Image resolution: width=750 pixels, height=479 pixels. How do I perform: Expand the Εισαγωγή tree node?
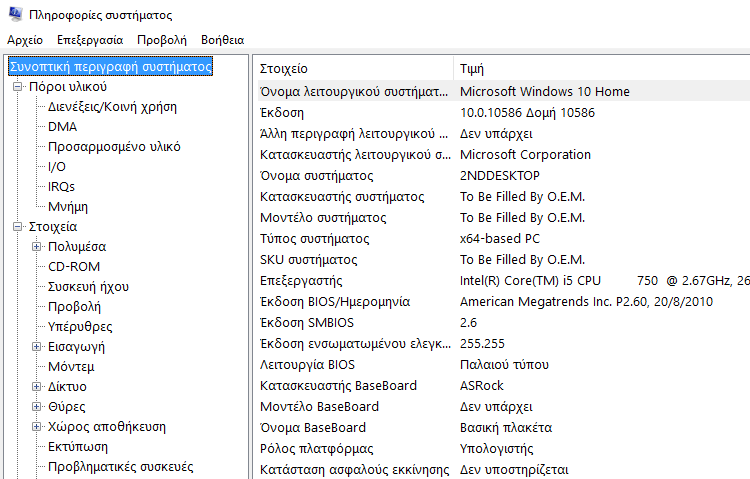tap(36, 346)
